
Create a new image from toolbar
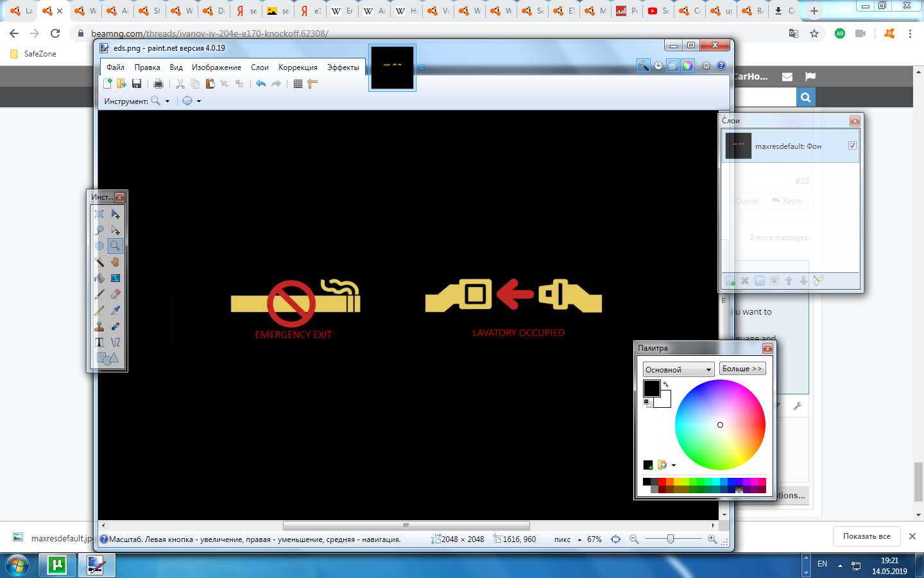(x=108, y=83)
